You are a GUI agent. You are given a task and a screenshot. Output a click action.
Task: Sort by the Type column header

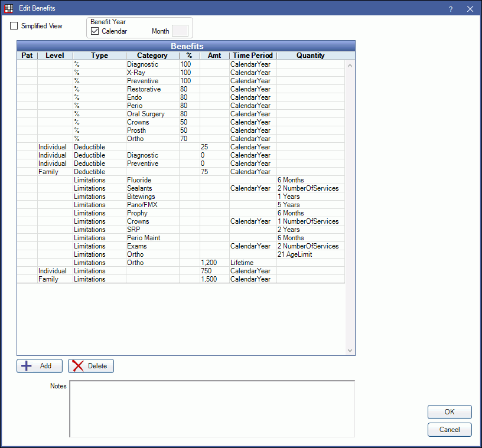100,55
